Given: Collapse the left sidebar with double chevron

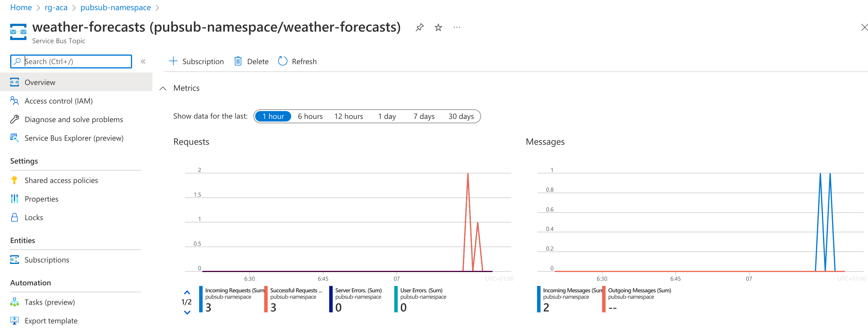Looking at the screenshot, I should [x=143, y=61].
